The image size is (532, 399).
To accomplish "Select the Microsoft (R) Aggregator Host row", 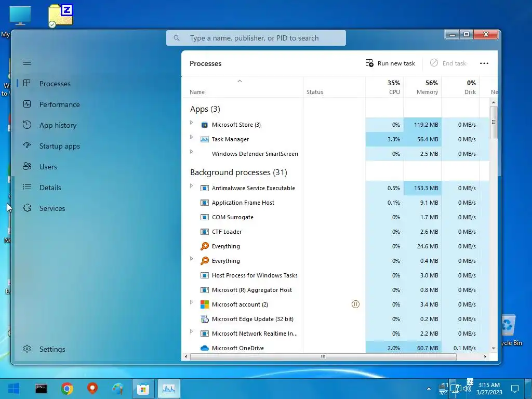I will click(336, 290).
